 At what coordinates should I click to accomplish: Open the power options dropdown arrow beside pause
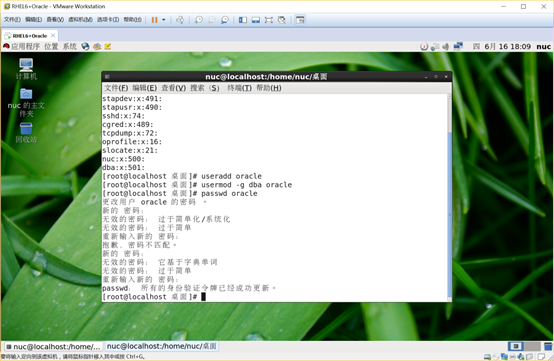click(x=164, y=20)
